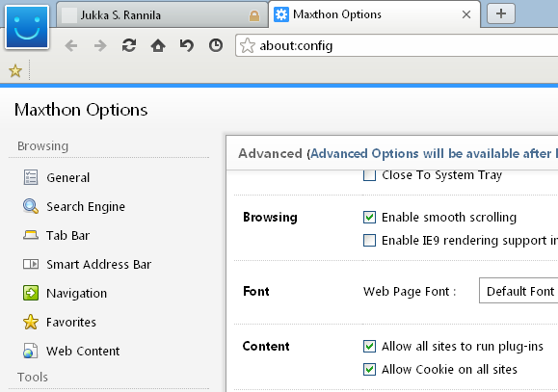Open Search Engine settings

[x=86, y=207]
